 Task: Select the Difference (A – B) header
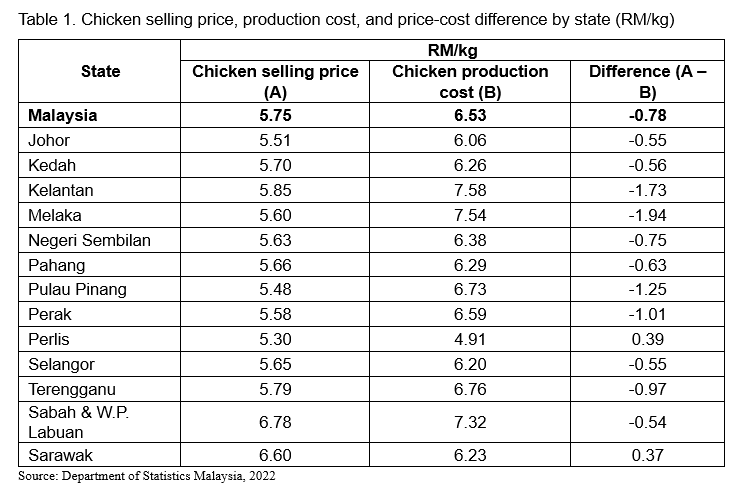tap(648, 81)
